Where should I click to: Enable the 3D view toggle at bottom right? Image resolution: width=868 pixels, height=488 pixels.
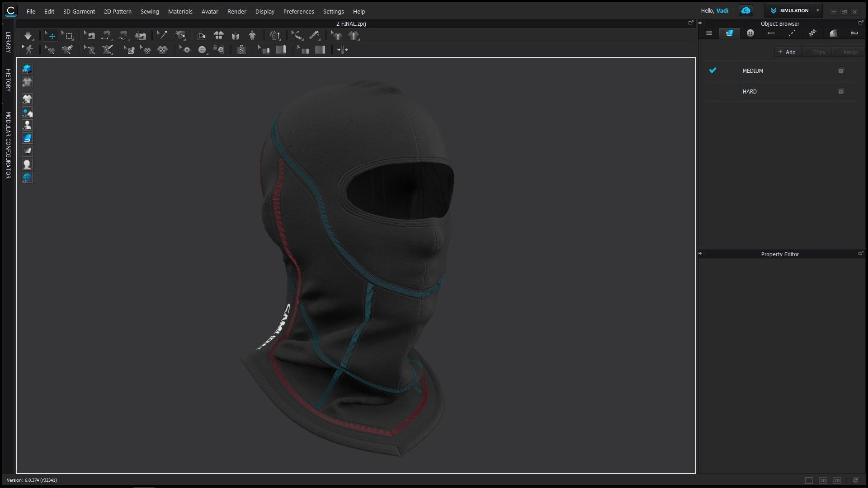pyautogui.click(x=823, y=481)
